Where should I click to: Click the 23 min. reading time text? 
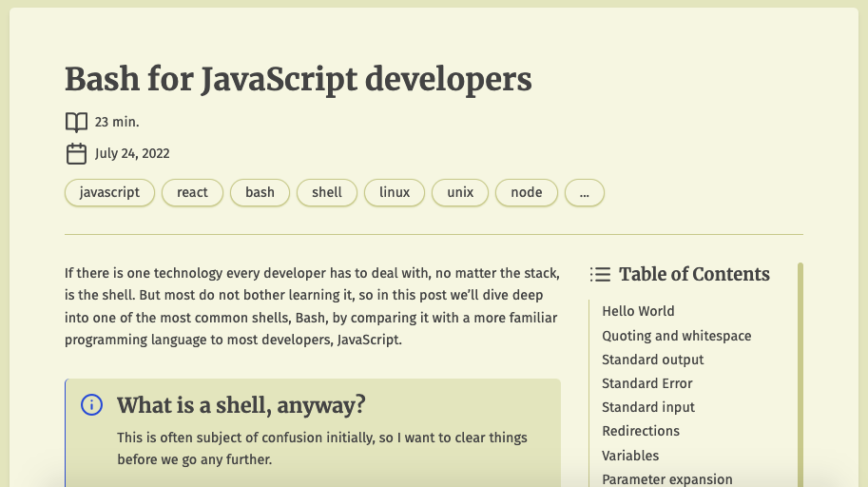[117, 122]
